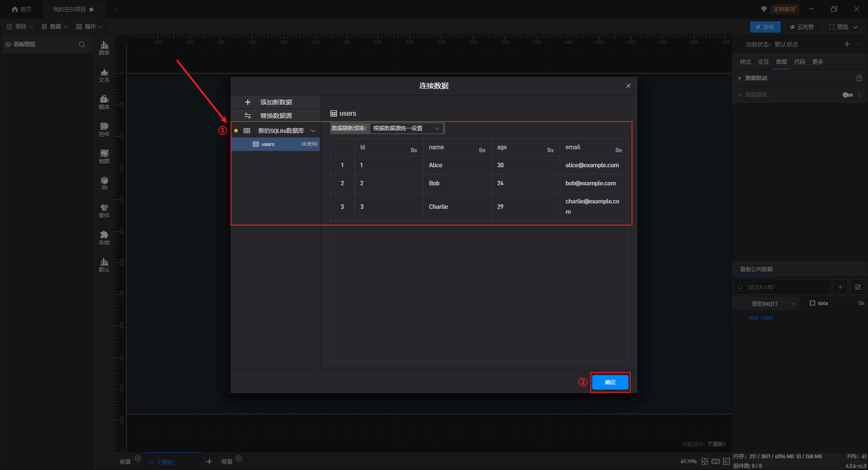The width and height of the screenshot is (868, 470).
Task: Click the plus icon beside 添加新数据
Action: pos(247,102)
